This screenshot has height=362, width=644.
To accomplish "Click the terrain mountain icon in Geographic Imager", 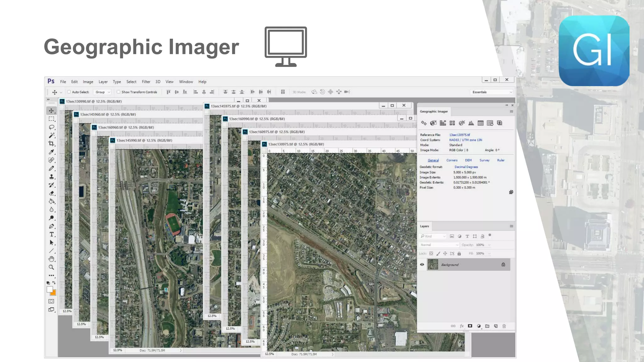I will pyautogui.click(x=471, y=123).
